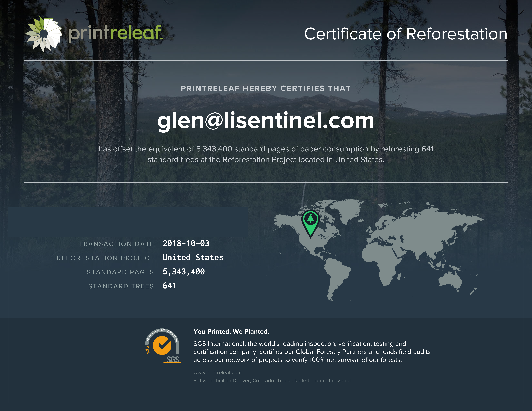
Task: Click the 'STANDARD PAGES' label
Action: pyautogui.click(x=120, y=272)
